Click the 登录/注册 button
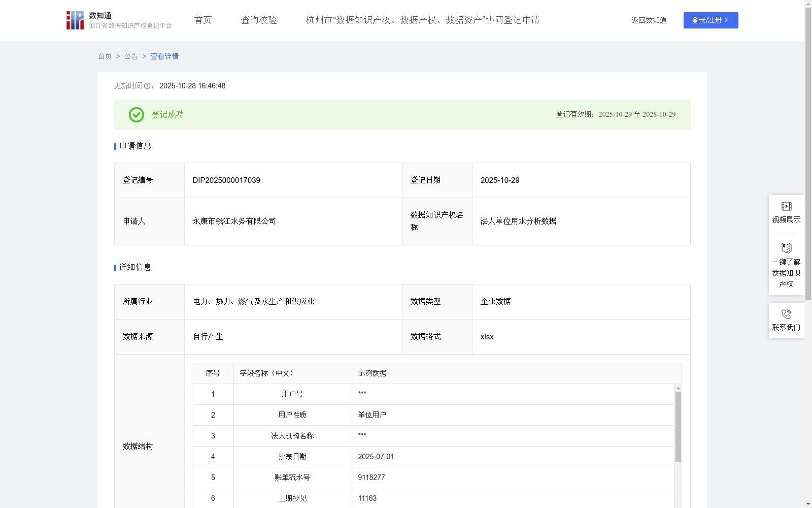Screen dimensions: 812x508 [x=710, y=20]
